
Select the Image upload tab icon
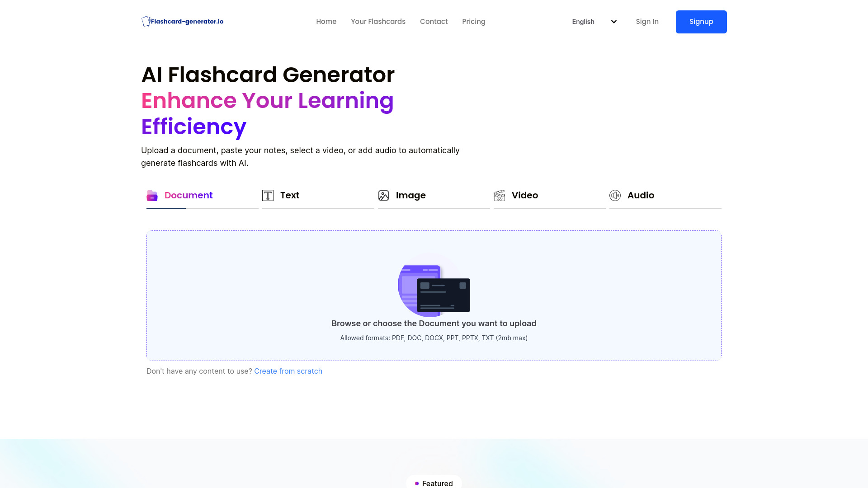click(383, 195)
